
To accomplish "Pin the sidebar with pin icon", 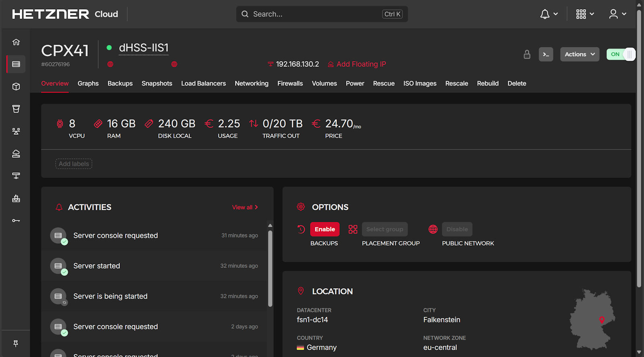I will [x=16, y=343].
